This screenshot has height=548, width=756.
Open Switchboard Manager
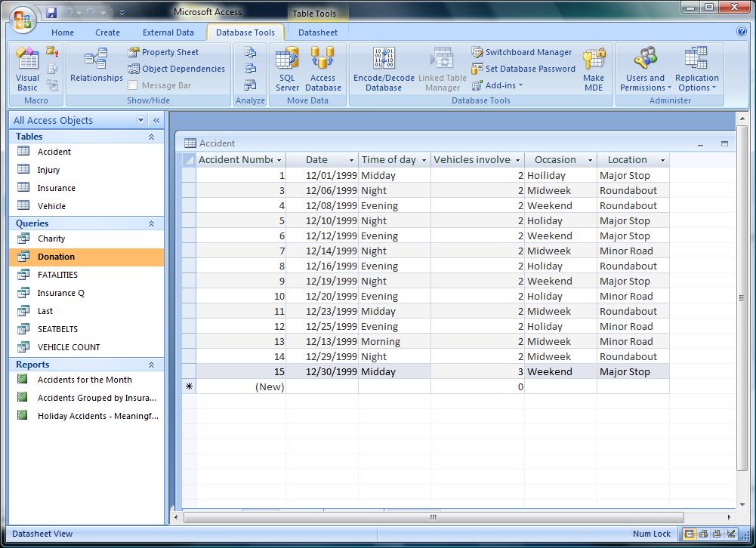click(x=522, y=52)
